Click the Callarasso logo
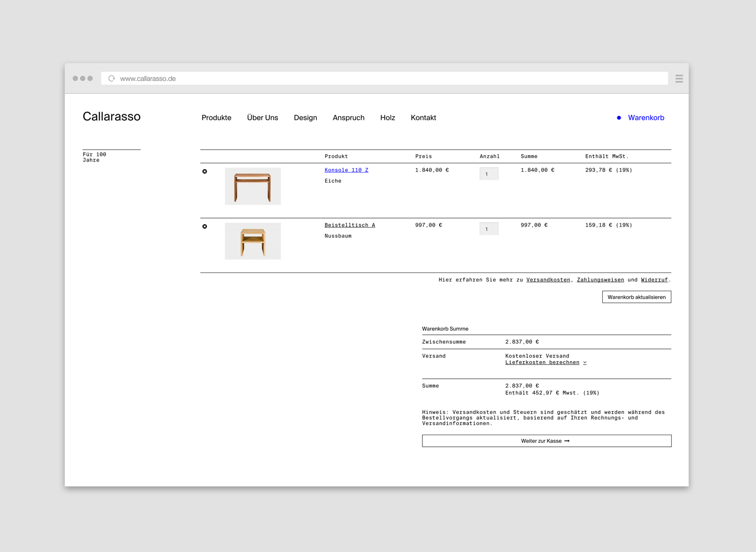Screen dimensions: 756x552 coord(111,117)
